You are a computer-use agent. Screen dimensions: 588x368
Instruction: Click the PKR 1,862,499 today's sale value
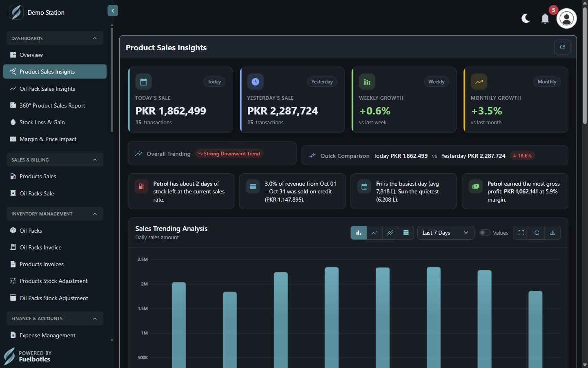coord(171,111)
